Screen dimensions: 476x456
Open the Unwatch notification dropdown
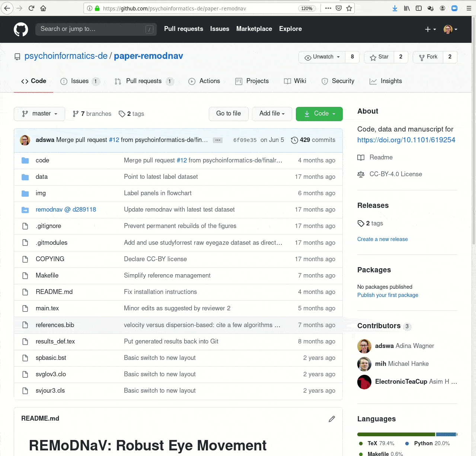pyautogui.click(x=322, y=57)
